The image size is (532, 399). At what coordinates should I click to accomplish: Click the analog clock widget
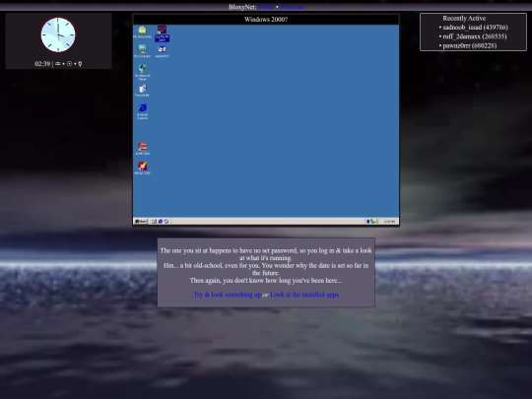point(58,34)
